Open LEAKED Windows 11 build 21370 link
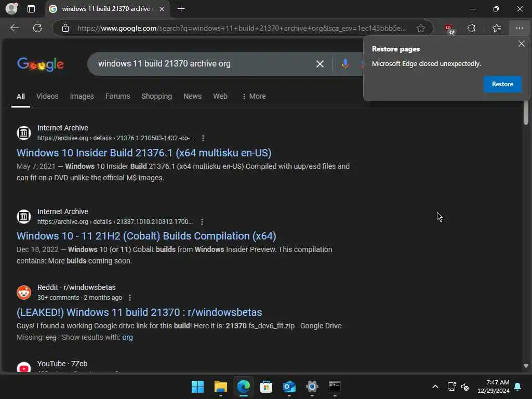 [x=139, y=312]
